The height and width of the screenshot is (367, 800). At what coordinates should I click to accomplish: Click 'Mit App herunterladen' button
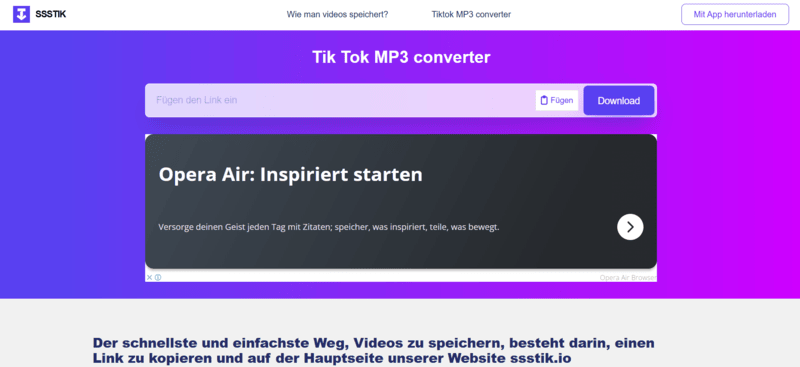click(x=735, y=14)
